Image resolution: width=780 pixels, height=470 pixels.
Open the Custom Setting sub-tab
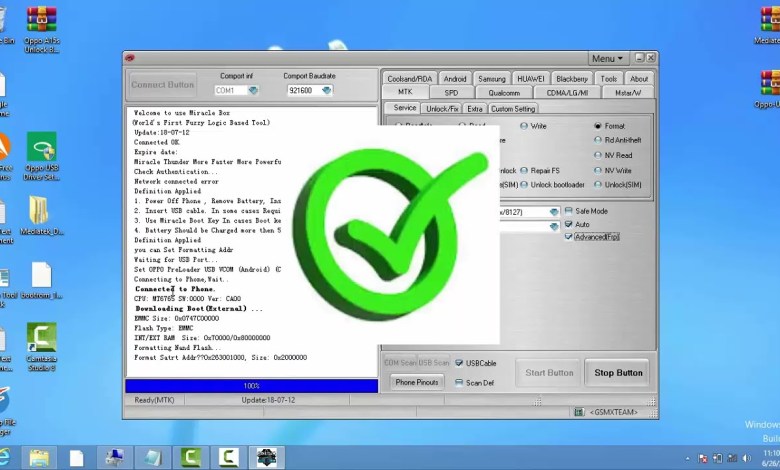(513, 108)
